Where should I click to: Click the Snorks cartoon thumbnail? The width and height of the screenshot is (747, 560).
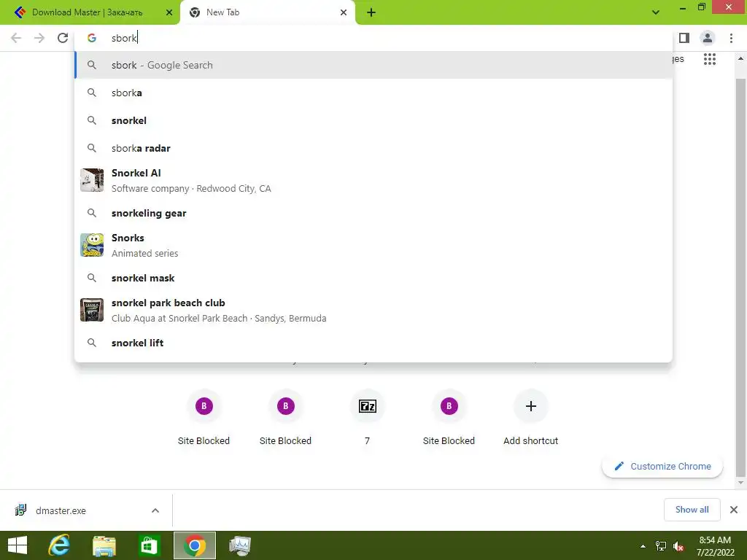pos(92,245)
